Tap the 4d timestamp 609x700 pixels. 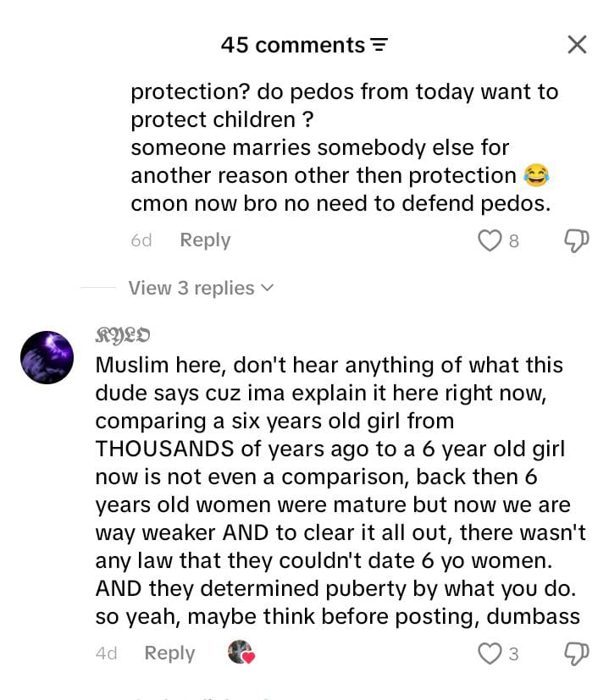tap(106, 653)
